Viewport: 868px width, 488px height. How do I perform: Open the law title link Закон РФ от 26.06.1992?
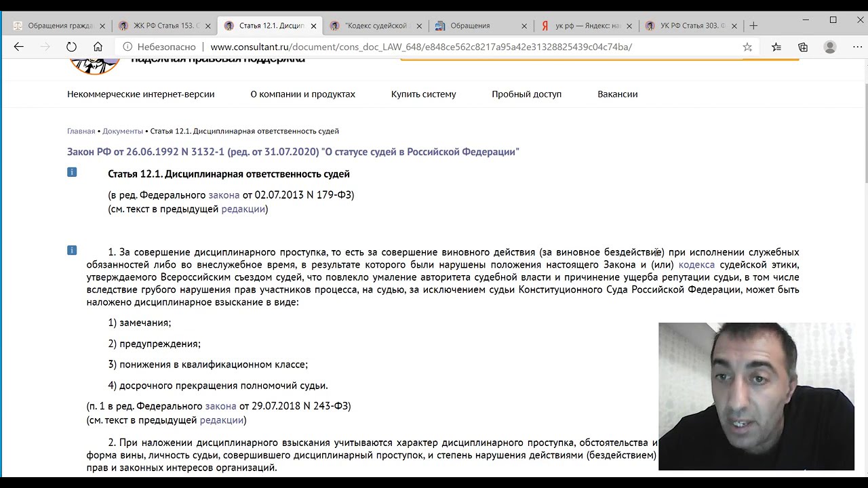pos(293,152)
